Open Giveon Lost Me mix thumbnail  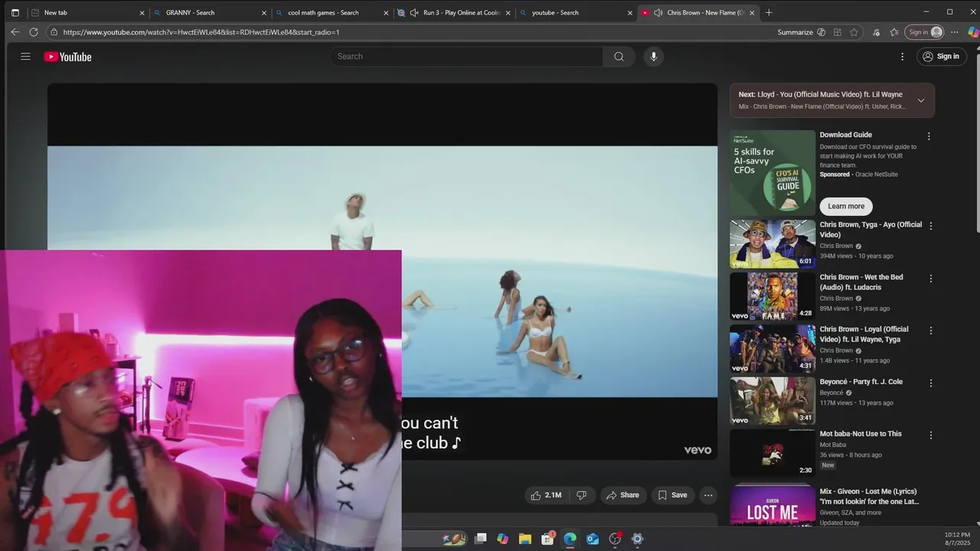pos(773,505)
